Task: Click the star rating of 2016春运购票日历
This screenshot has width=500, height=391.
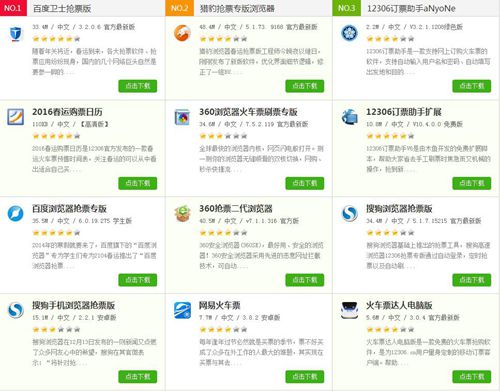Action: point(56,136)
